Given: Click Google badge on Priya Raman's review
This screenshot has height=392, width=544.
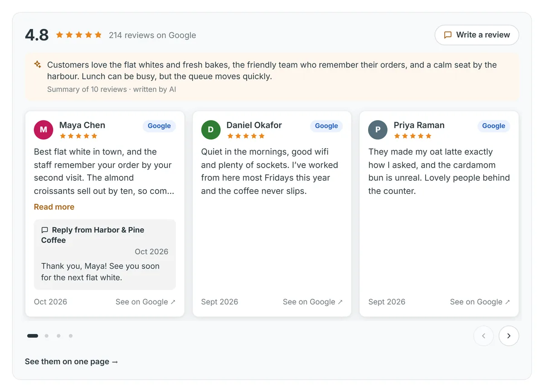Looking at the screenshot, I should [x=494, y=126].
